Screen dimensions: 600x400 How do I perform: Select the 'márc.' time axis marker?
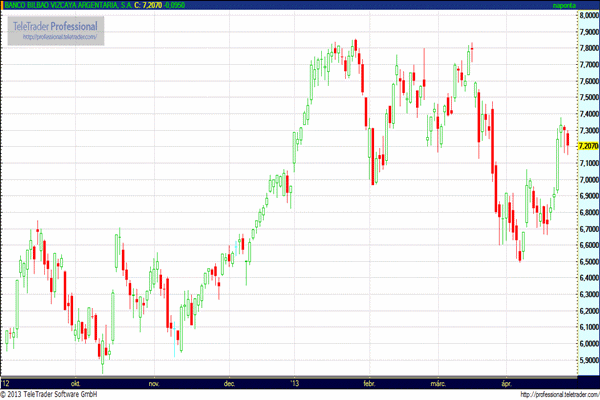tap(438, 382)
